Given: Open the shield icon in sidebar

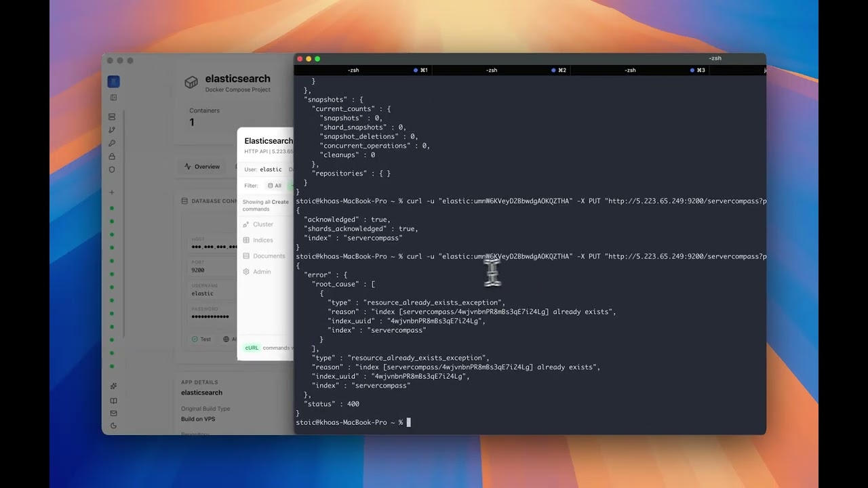Looking at the screenshot, I should (x=112, y=169).
